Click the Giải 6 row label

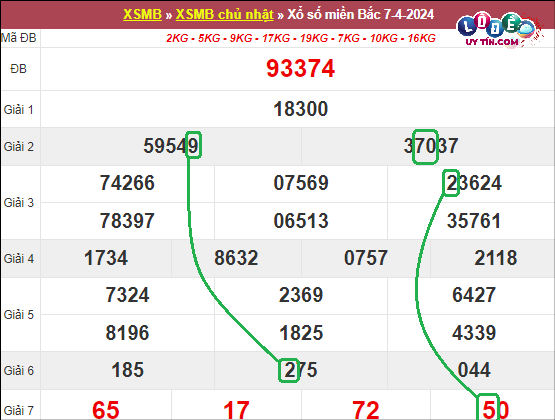[x=18, y=370]
